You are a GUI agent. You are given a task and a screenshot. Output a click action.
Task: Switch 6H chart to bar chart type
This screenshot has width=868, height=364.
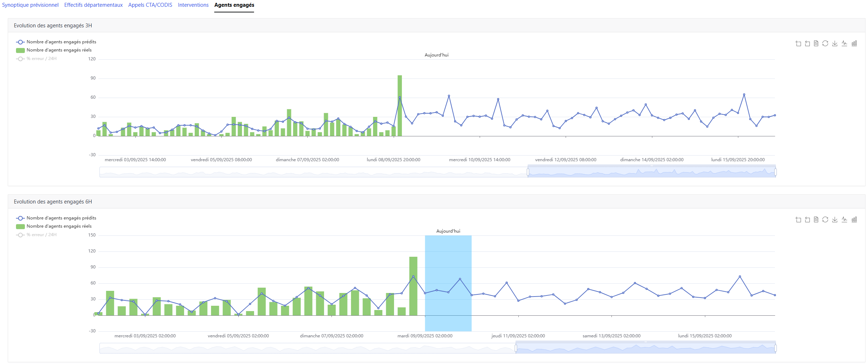[x=854, y=219]
